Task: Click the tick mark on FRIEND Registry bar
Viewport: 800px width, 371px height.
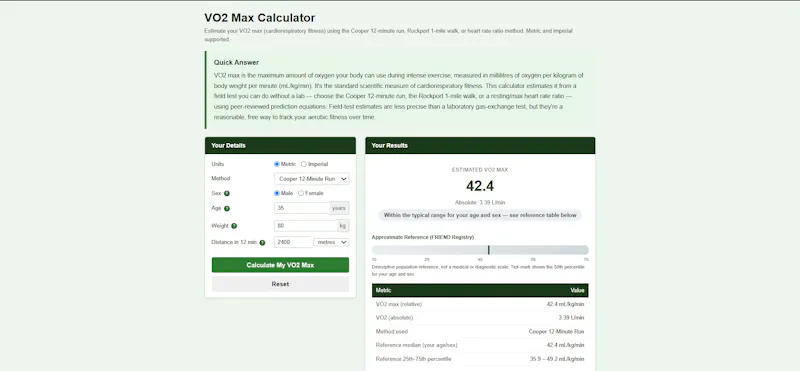Action: [x=488, y=250]
